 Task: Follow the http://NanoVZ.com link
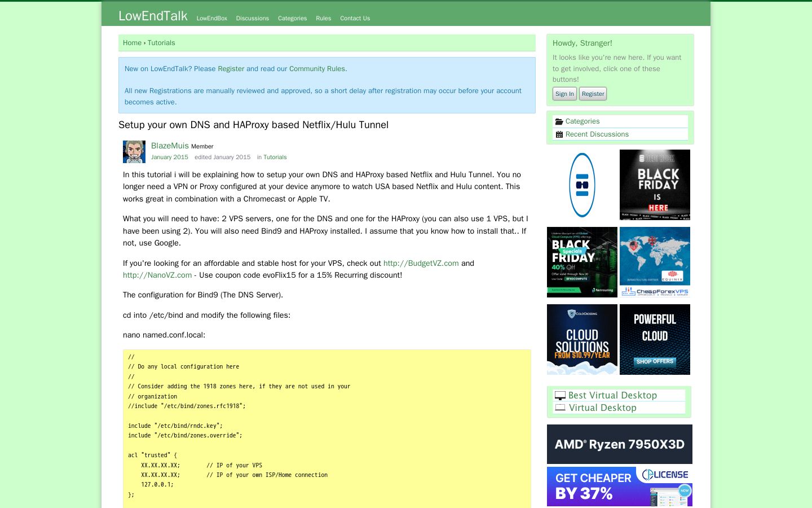pyautogui.click(x=157, y=275)
